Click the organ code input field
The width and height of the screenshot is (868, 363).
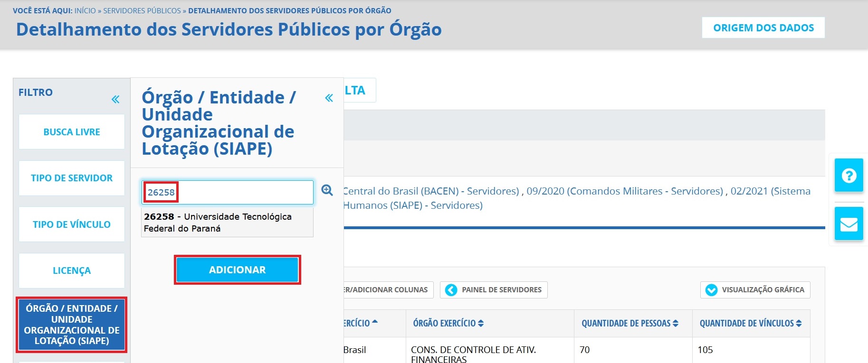pos(242,192)
